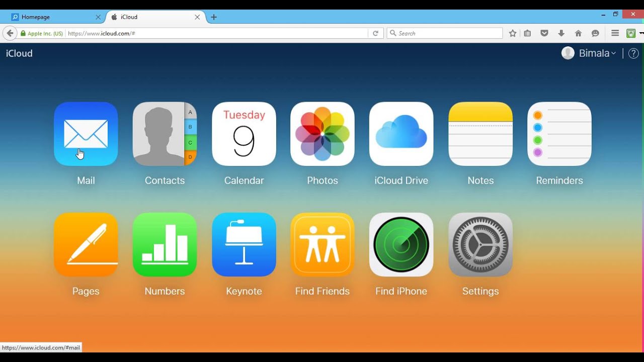Open the Mail app icon
This screenshot has height=362, width=644.
[86, 134]
